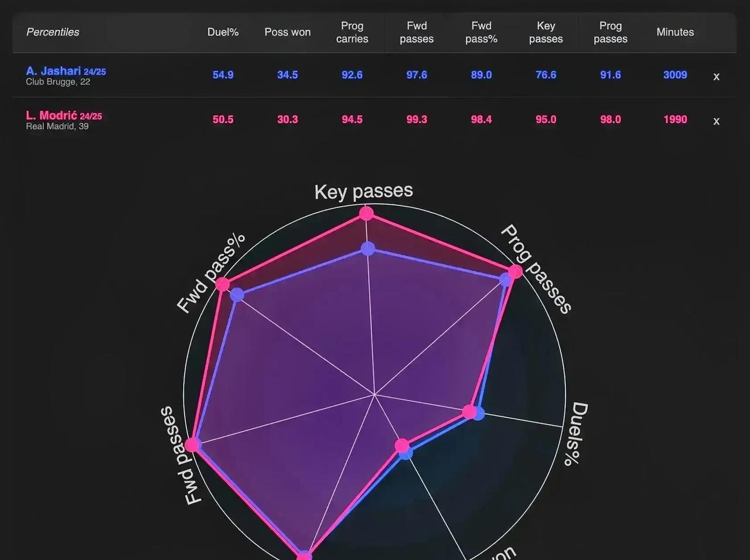Sort by the Prog passes table header
This screenshot has width=750, height=560.
[x=610, y=32]
